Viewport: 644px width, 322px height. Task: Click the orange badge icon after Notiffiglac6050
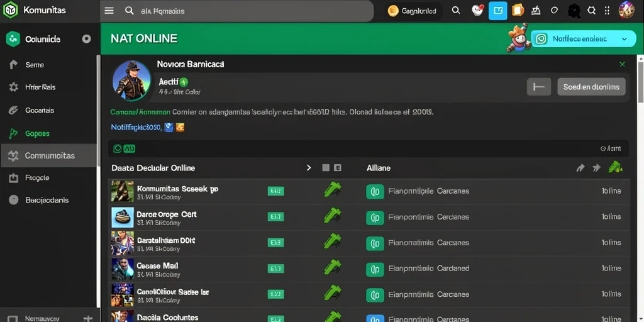coord(180,127)
